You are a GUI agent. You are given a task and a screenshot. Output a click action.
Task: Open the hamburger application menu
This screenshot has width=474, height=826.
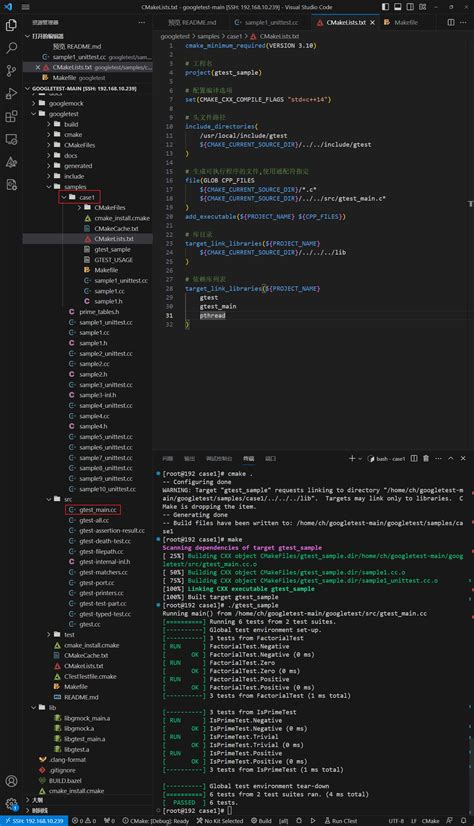coord(25,7)
